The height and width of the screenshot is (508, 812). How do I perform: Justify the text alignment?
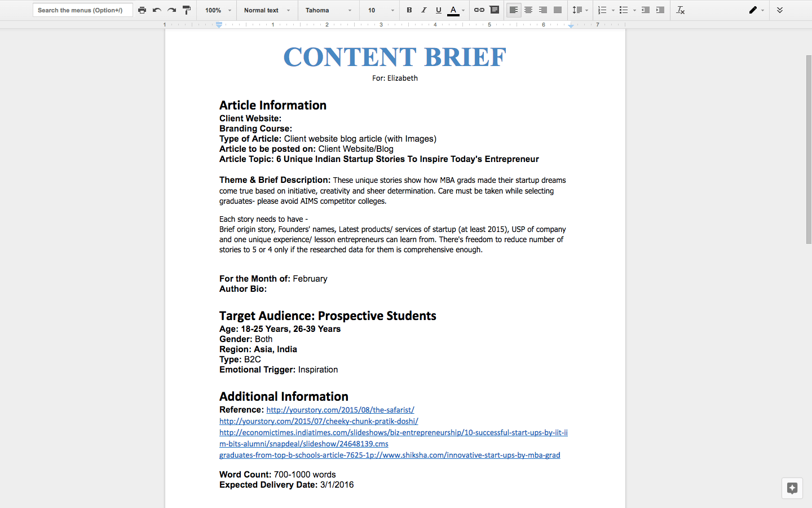[x=558, y=10]
